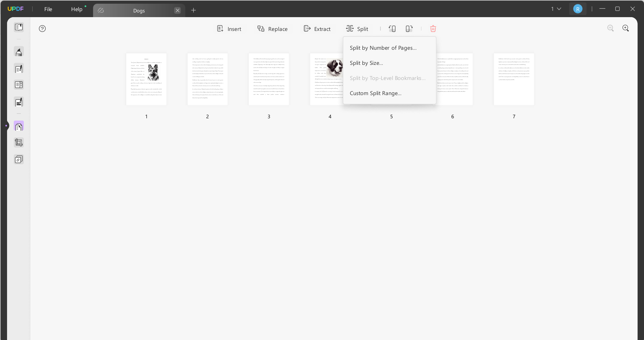Open the page number dropdown

tap(555, 9)
